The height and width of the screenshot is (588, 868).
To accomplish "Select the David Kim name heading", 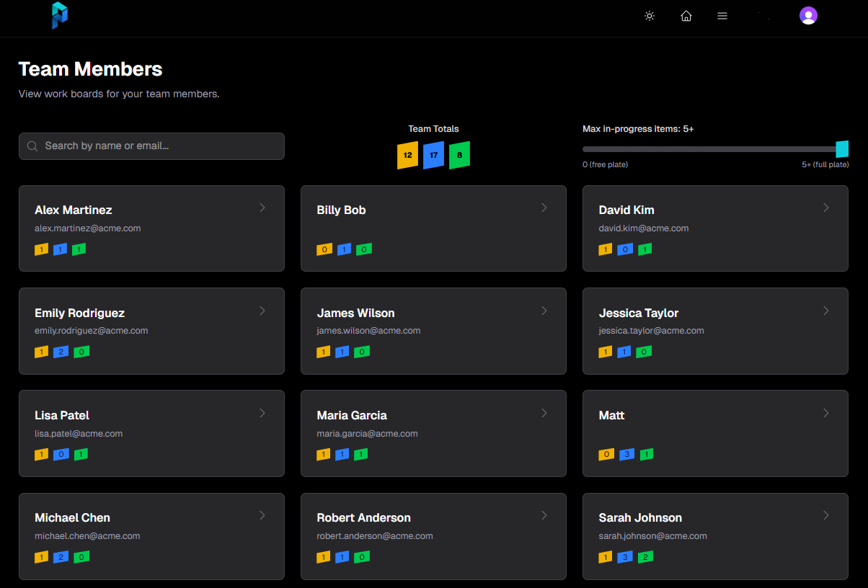I will 626,210.
